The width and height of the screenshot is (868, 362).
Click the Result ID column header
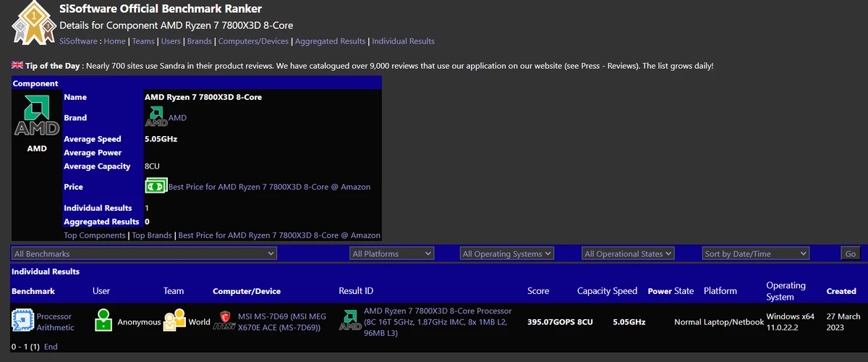(356, 291)
